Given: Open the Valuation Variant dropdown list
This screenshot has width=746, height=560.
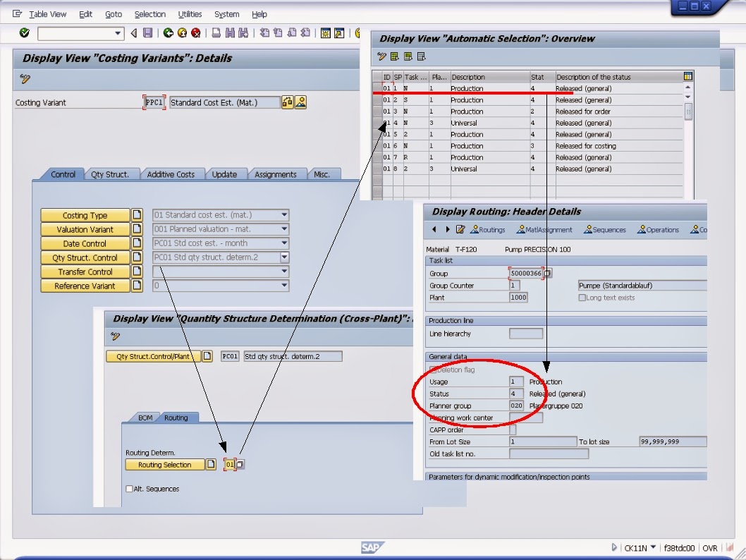Looking at the screenshot, I should point(283,229).
